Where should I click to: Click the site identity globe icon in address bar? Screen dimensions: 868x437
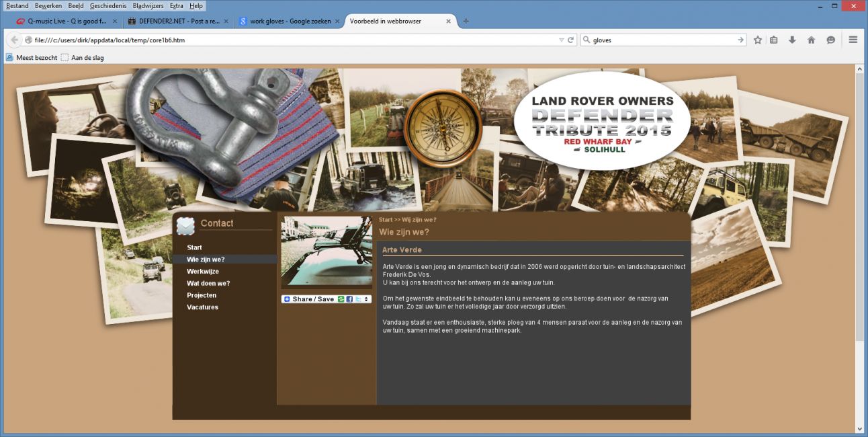pos(29,40)
